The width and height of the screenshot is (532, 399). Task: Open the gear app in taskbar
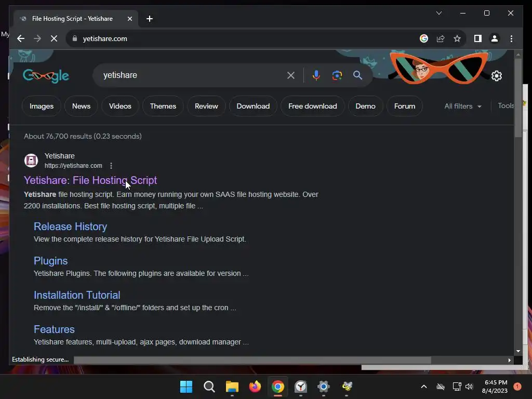tap(323, 387)
